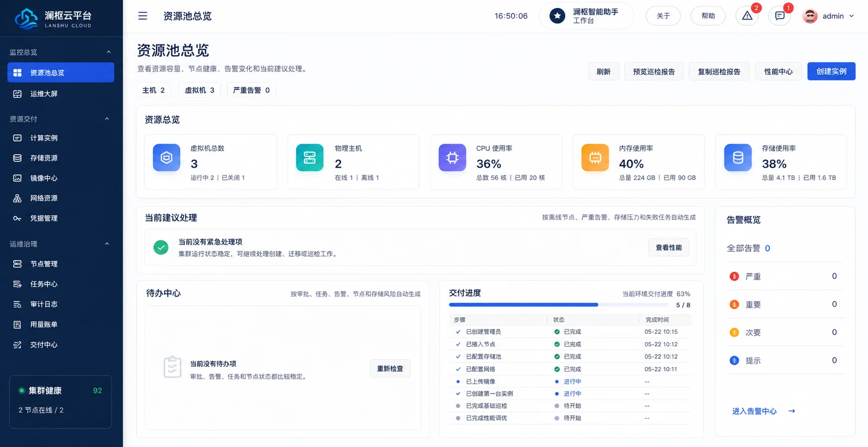Click the 重要 orange alert level icon
The width and height of the screenshot is (868, 447).
(734, 304)
